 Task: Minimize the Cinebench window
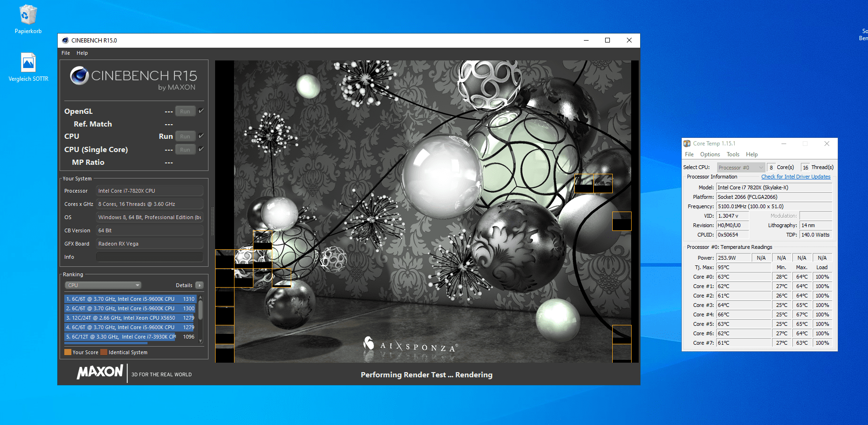pyautogui.click(x=586, y=40)
